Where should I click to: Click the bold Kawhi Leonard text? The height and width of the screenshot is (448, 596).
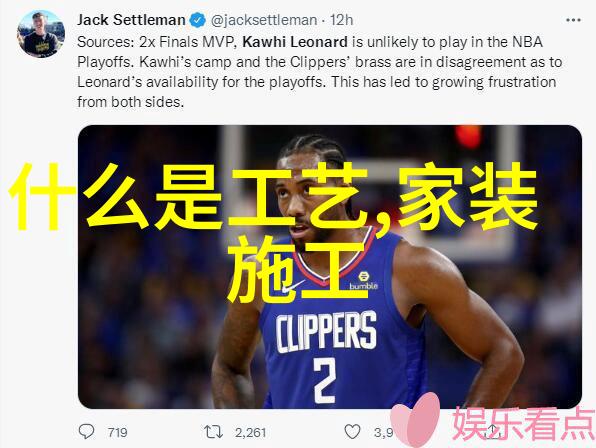pos(295,42)
